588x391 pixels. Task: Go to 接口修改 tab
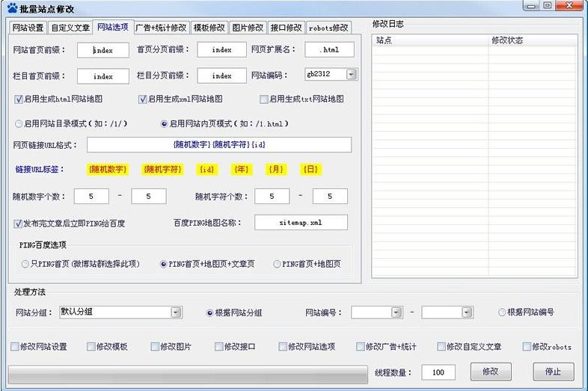[x=286, y=28]
